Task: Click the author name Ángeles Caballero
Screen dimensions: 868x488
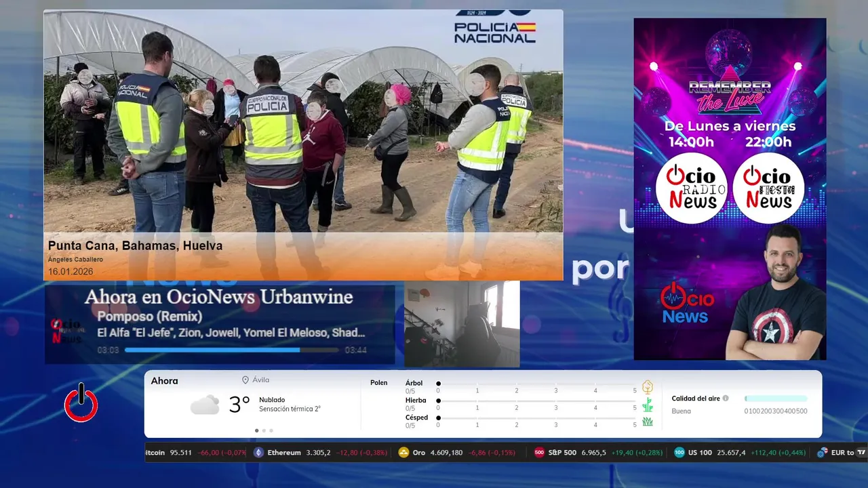Action: point(75,260)
